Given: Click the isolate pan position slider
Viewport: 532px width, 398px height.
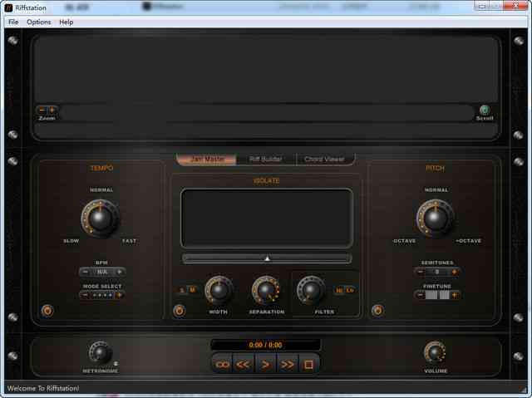Looking at the screenshot, I should [x=267, y=258].
